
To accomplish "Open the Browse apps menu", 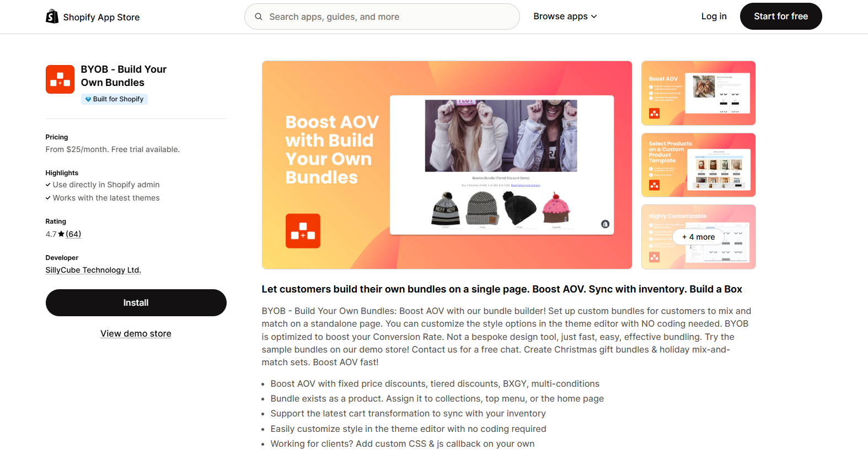I will click(565, 17).
